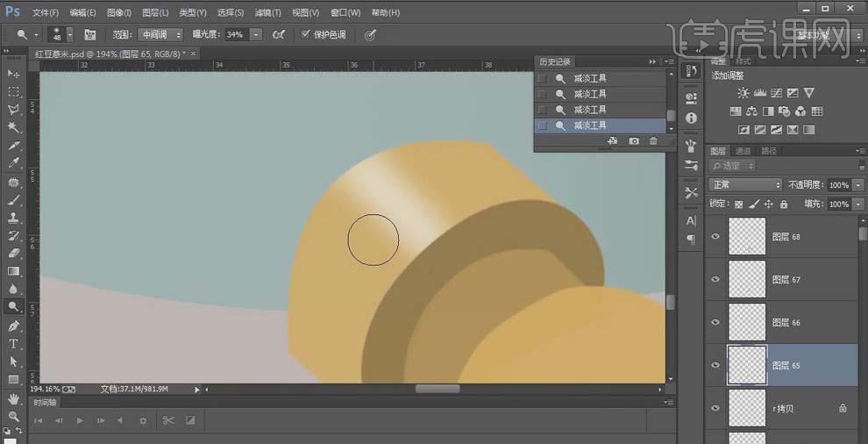868x444 pixels.
Task: Hide layer 图层 67
Action: (x=715, y=279)
